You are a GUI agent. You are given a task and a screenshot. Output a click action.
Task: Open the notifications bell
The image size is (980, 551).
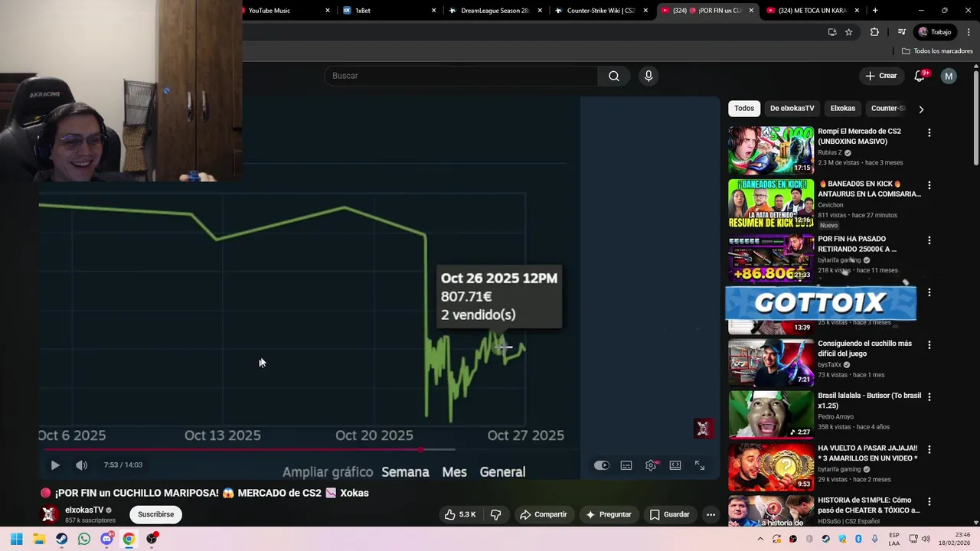coord(920,76)
